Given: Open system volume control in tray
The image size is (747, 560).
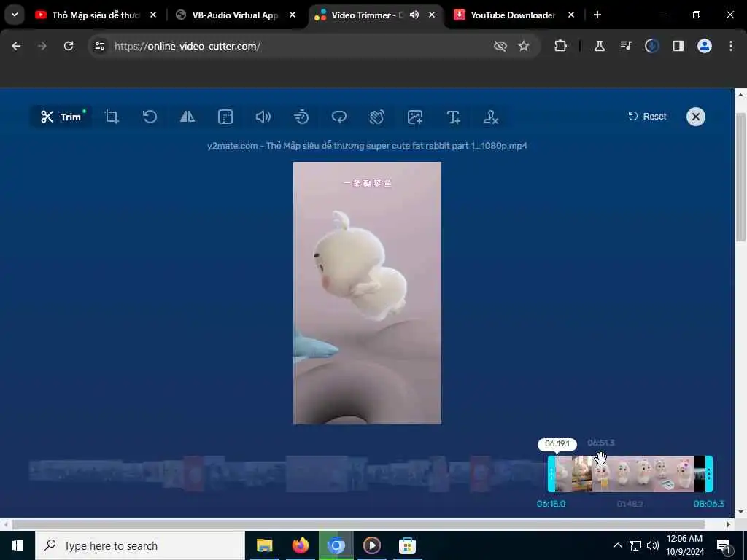Looking at the screenshot, I should point(653,545).
